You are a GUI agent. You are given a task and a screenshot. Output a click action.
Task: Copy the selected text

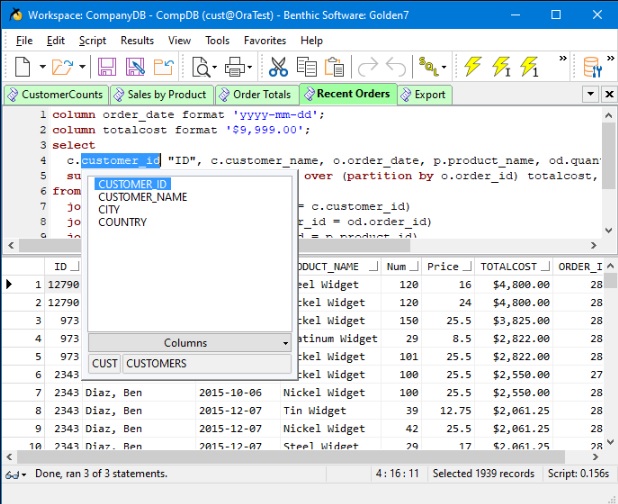point(307,67)
